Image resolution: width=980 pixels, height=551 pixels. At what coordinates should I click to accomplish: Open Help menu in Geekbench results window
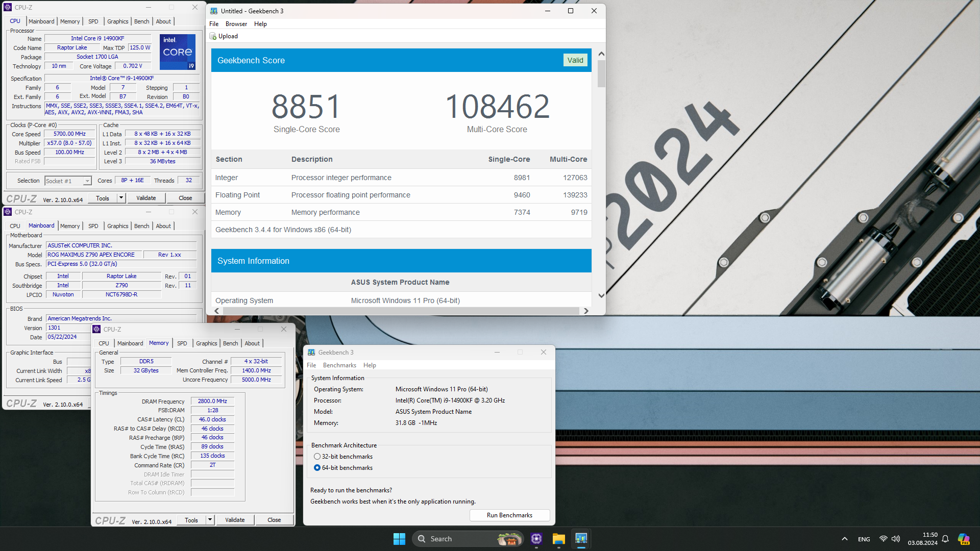260,24
